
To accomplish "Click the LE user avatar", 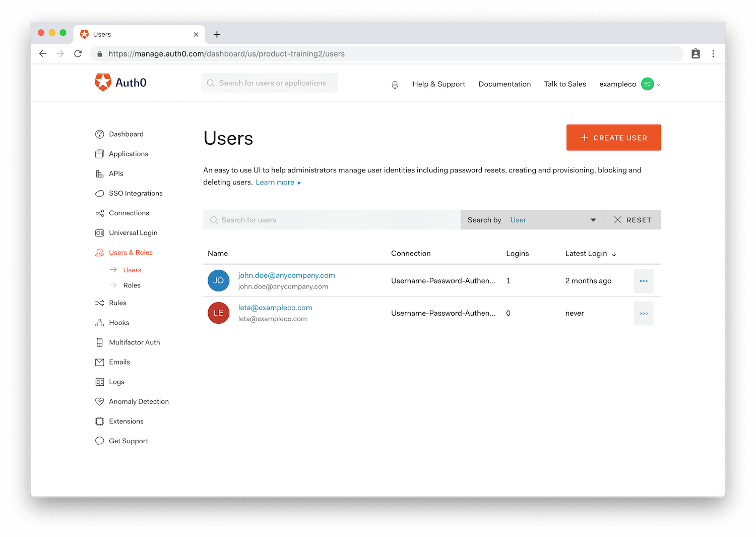I will pos(219,313).
